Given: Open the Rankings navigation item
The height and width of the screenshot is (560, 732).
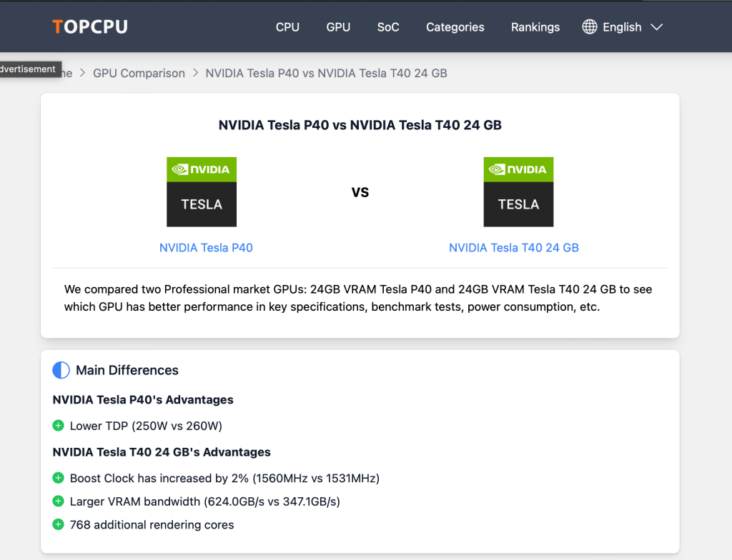Looking at the screenshot, I should [535, 27].
